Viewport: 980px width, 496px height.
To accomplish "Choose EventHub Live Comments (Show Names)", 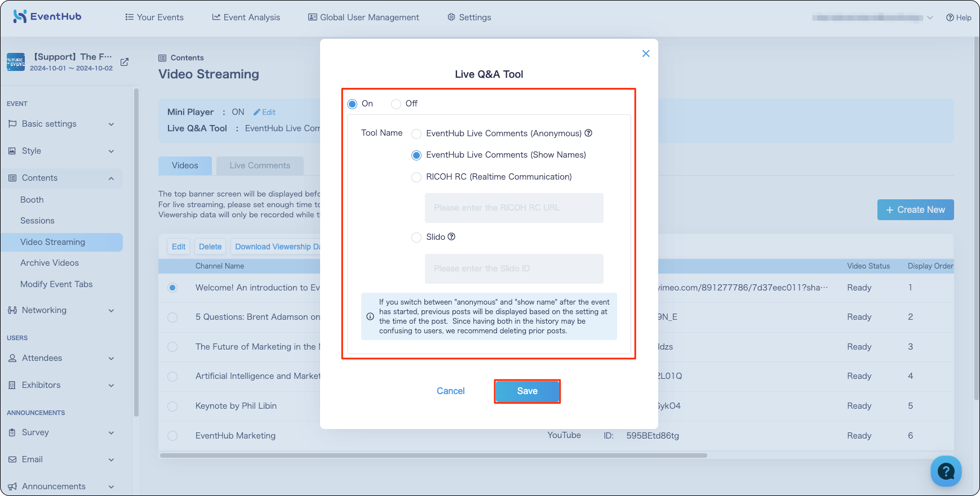I will (x=416, y=155).
